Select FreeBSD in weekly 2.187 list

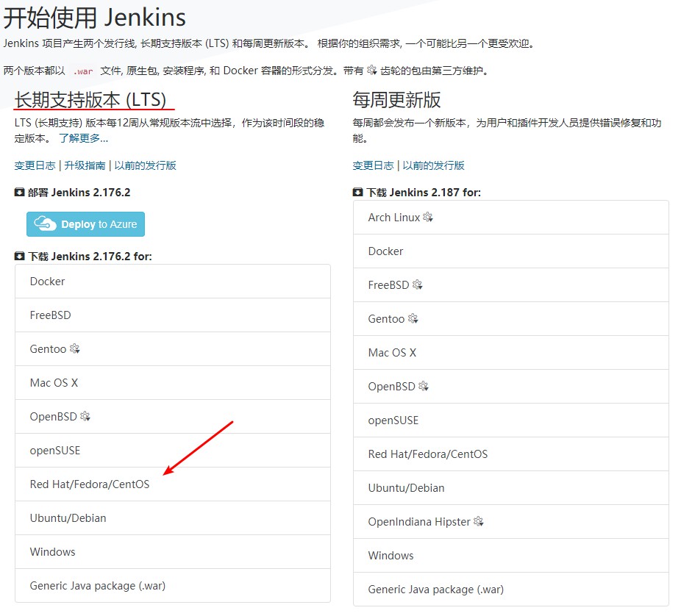(x=511, y=285)
